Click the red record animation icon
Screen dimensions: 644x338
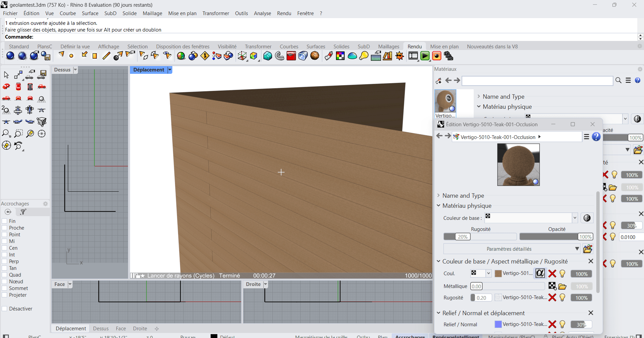pos(436,56)
